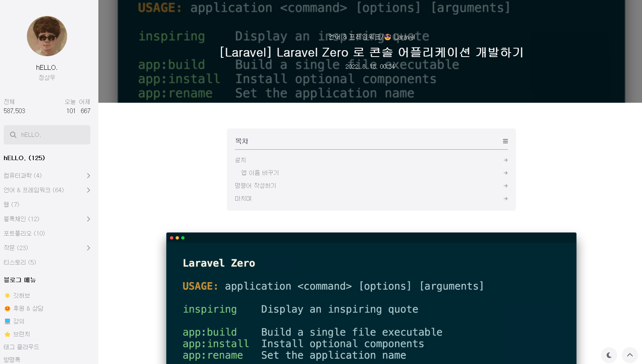Open the 티스토리 (5) category

click(x=20, y=262)
